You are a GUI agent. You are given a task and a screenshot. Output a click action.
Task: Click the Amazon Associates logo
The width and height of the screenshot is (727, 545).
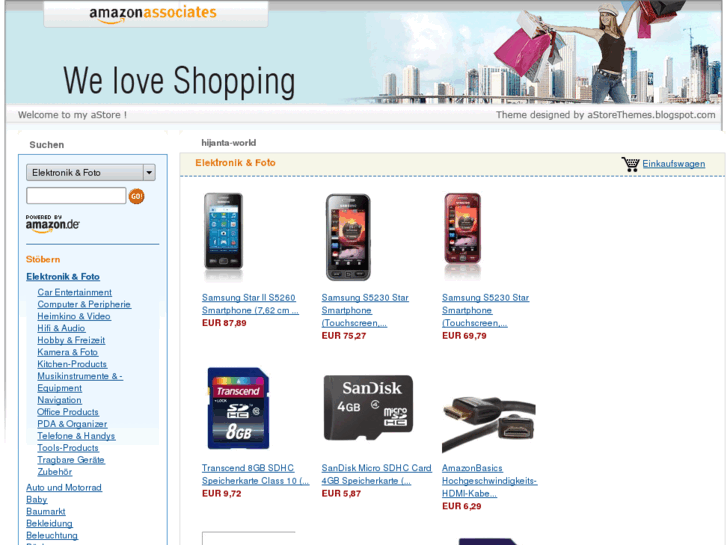153,13
